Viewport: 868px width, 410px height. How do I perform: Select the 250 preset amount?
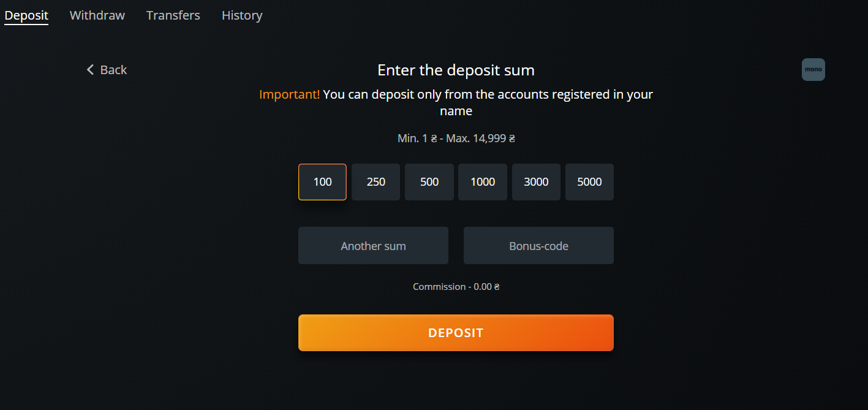click(x=376, y=182)
